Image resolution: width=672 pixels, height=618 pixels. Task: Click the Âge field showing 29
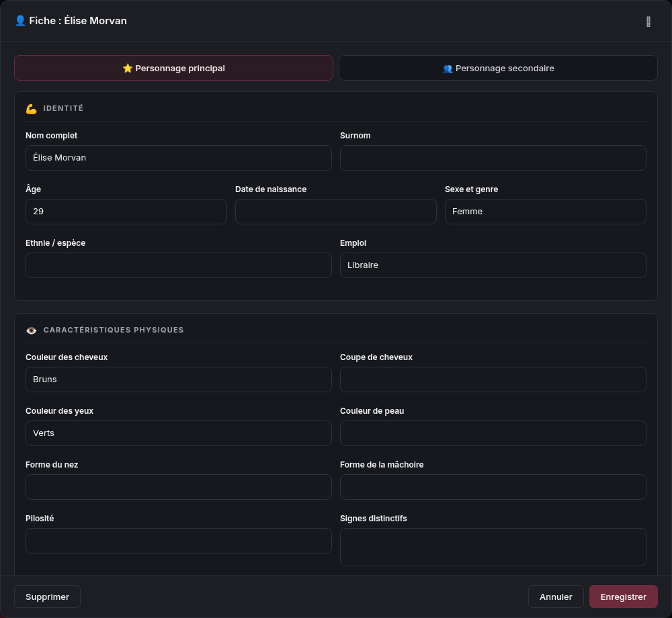(x=126, y=212)
